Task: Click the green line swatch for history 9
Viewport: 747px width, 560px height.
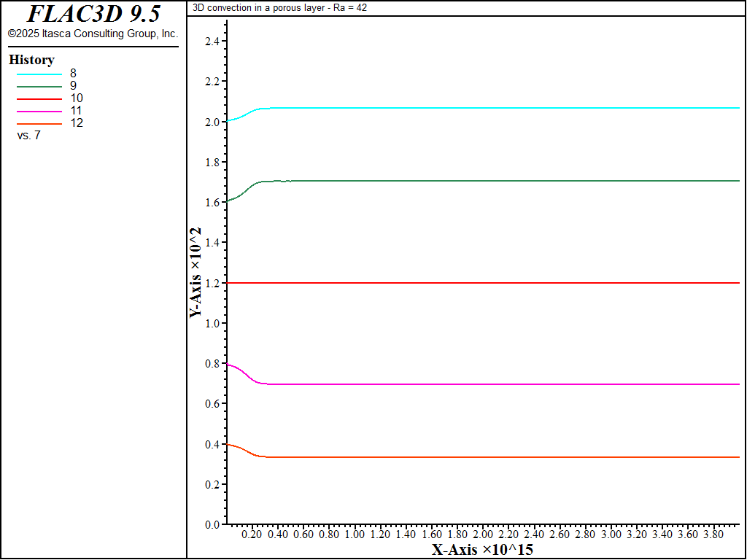Action: coord(39,87)
